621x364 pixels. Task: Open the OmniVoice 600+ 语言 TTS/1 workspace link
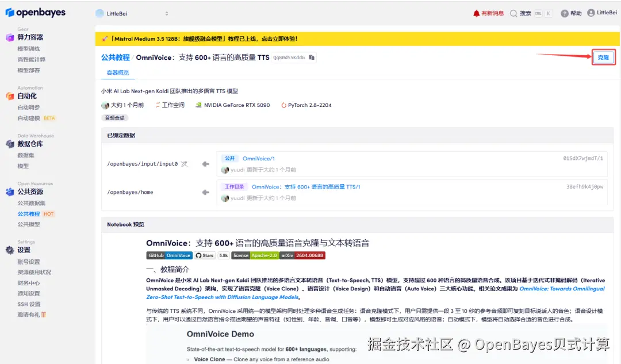tap(306, 187)
